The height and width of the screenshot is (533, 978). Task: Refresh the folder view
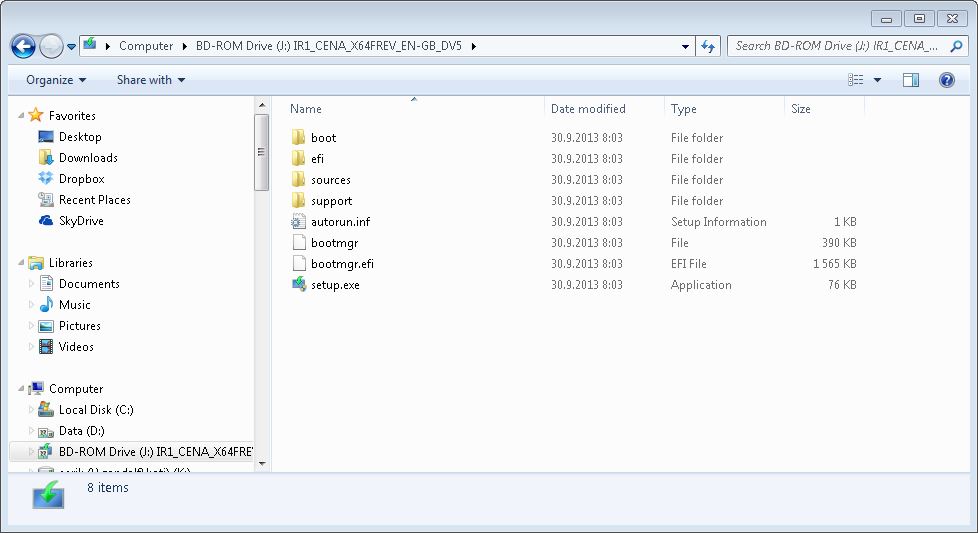[708, 46]
